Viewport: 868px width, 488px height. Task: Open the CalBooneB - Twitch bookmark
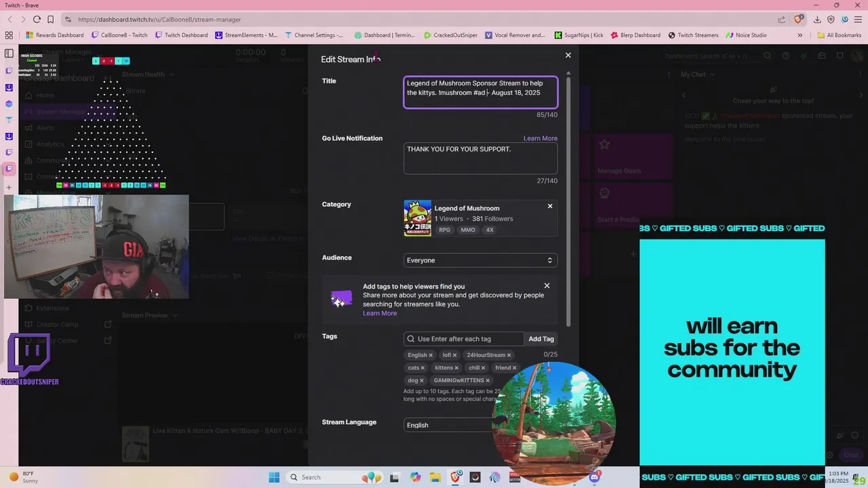(x=119, y=35)
